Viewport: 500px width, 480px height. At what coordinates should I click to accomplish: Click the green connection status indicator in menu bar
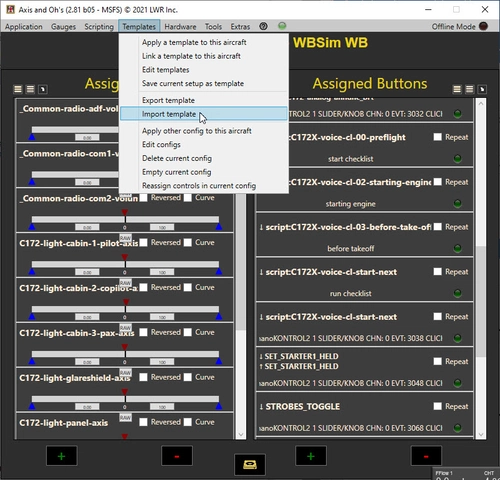click(x=282, y=26)
